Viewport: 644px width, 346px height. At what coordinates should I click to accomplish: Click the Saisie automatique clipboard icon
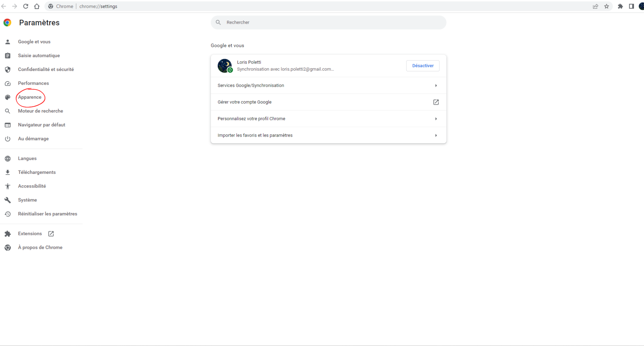click(8, 56)
